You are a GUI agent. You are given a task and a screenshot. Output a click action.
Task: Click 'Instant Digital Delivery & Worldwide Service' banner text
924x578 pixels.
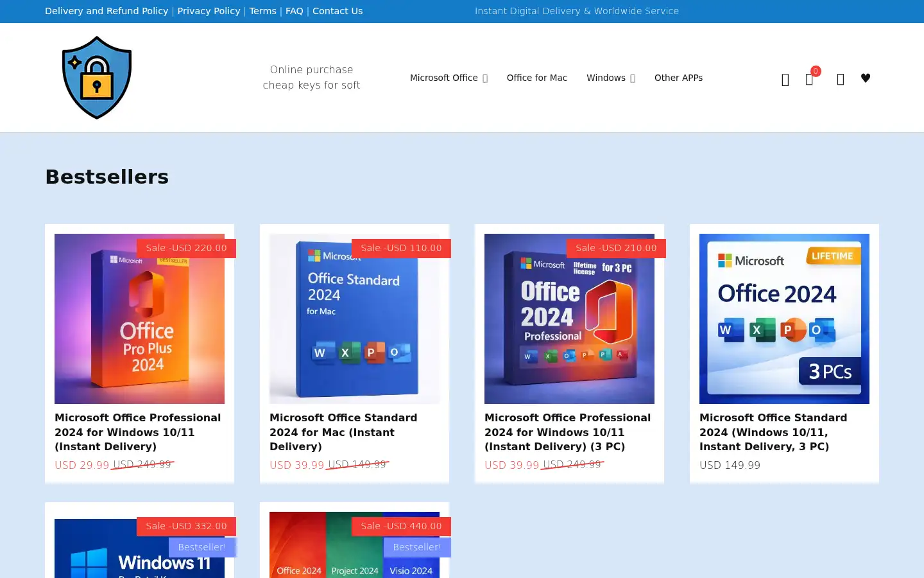click(577, 11)
